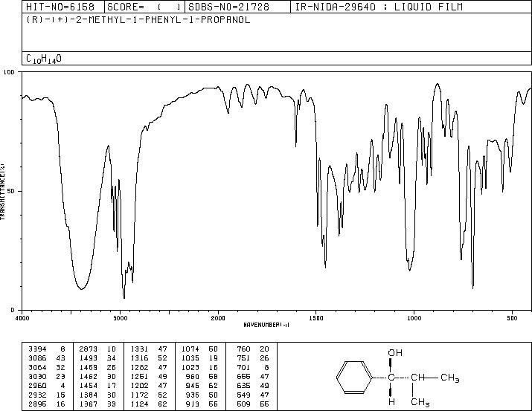Select the TRANSMITTANCE vertical axis title
The image size is (532, 411).
(2, 191)
